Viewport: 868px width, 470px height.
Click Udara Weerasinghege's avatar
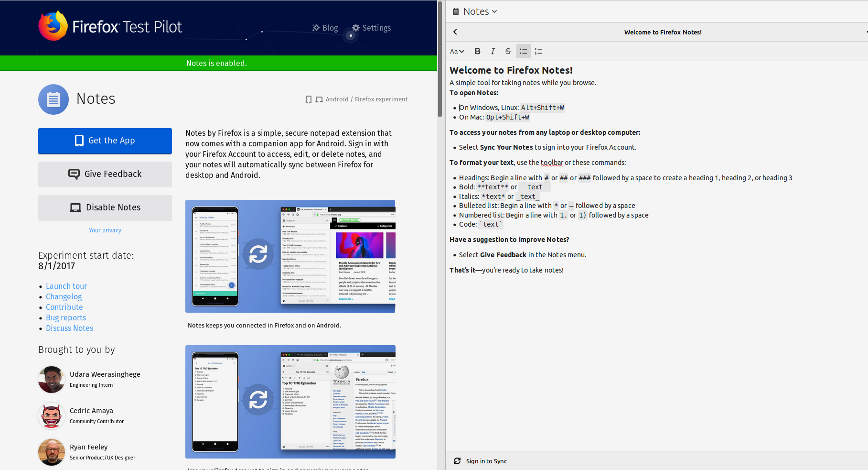[52, 380]
